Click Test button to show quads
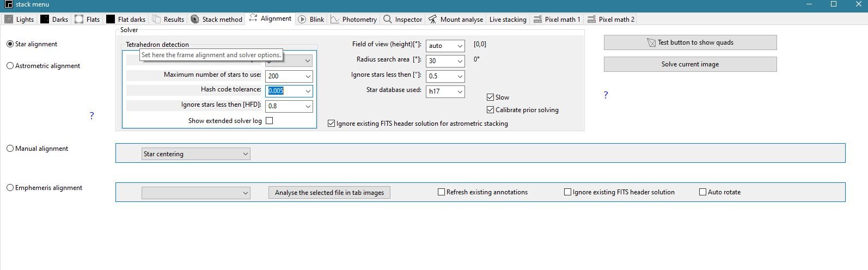This screenshot has height=270, width=868. (x=690, y=42)
